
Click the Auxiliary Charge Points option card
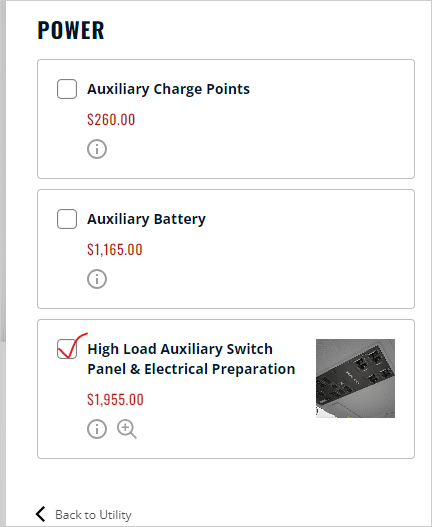point(226,119)
